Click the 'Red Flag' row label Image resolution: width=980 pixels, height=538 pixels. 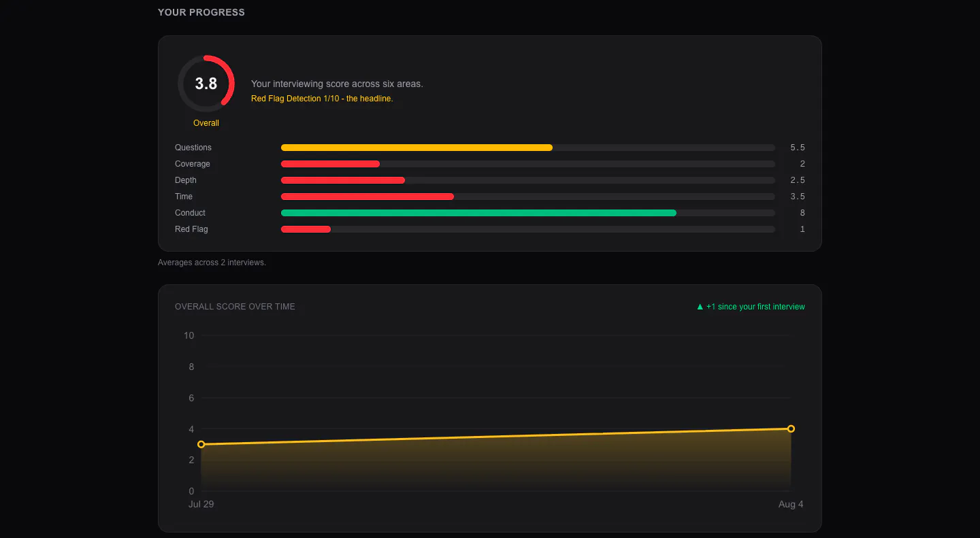(x=191, y=229)
